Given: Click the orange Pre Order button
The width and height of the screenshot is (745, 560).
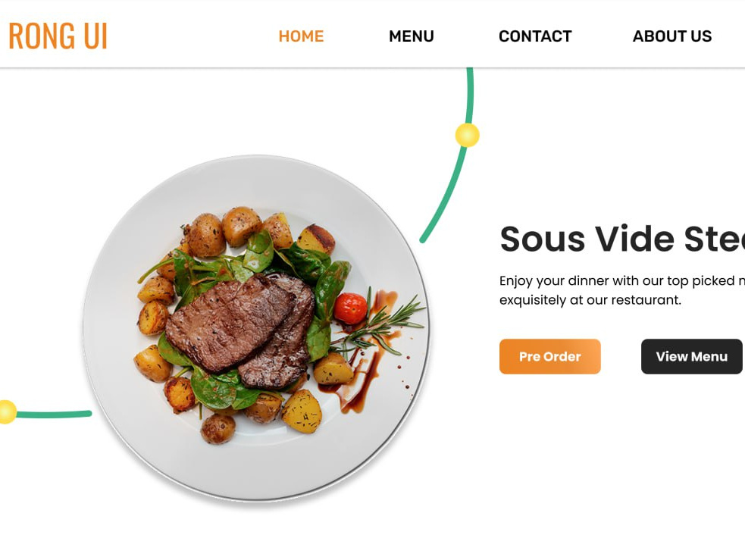Looking at the screenshot, I should tap(549, 356).
